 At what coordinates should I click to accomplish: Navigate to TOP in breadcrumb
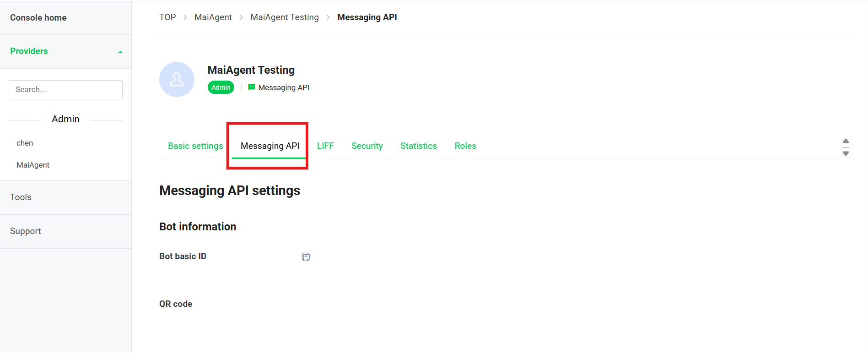(x=167, y=17)
